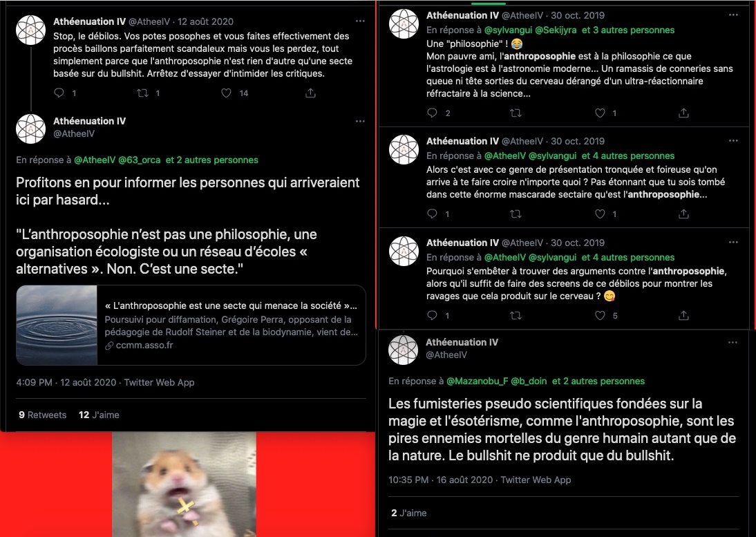Like the 'Une philosophie' tweet
The height and width of the screenshot is (537, 756).
[x=600, y=113]
